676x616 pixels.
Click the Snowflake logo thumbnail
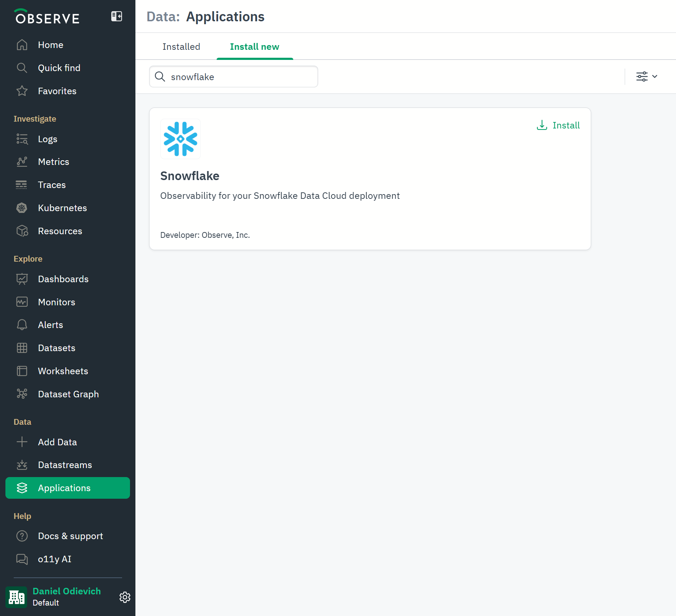(x=181, y=139)
